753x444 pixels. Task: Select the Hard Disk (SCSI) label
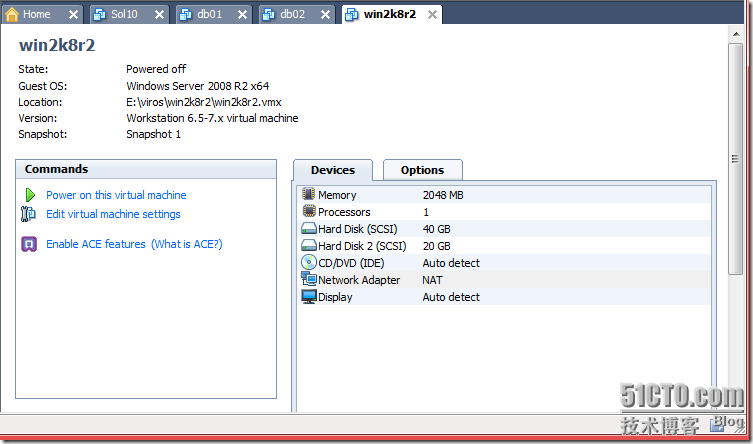coord(358,229)
